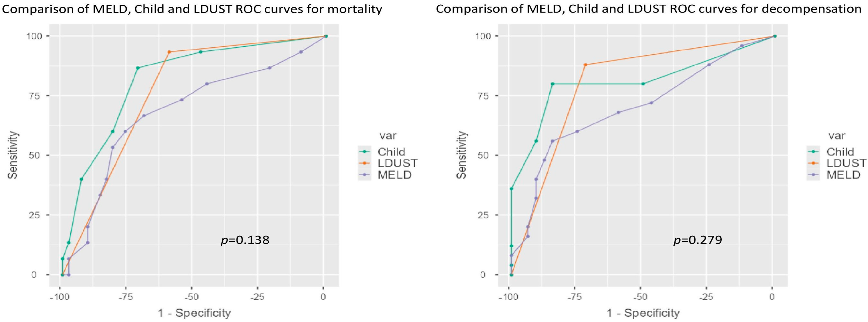
Task: Click the orange LDUST elbow point in mortality chart
Action: [169, 52]
